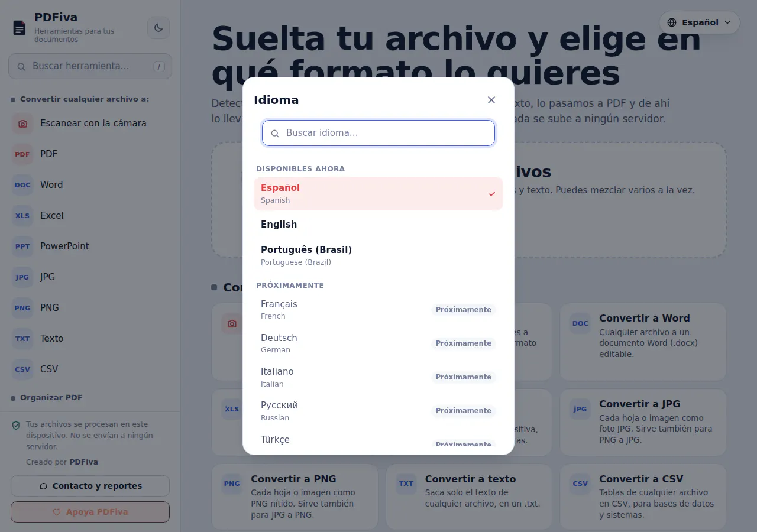Choose English language option
The width and height of the screenshot is (757, 532).
[378, 225]
